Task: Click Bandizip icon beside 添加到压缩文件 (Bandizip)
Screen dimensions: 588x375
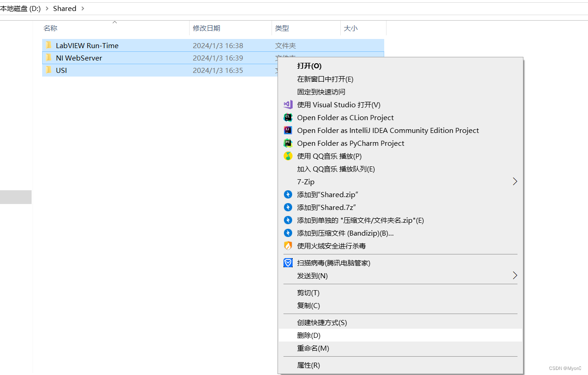Action: tap(288, 233)
